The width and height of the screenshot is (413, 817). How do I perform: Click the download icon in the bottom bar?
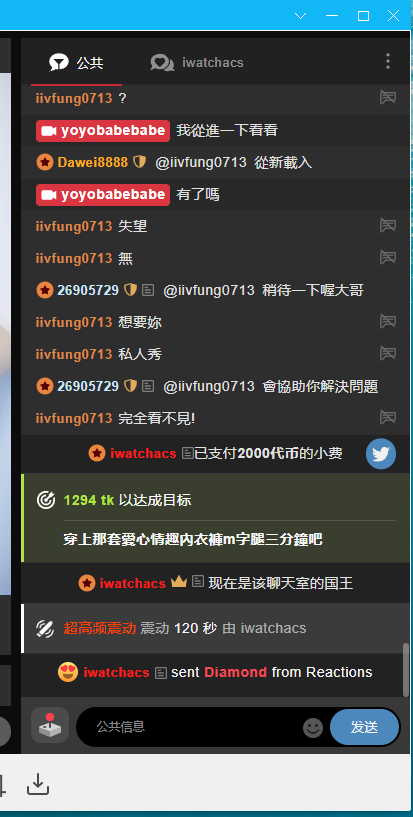[x=38, y=784]
